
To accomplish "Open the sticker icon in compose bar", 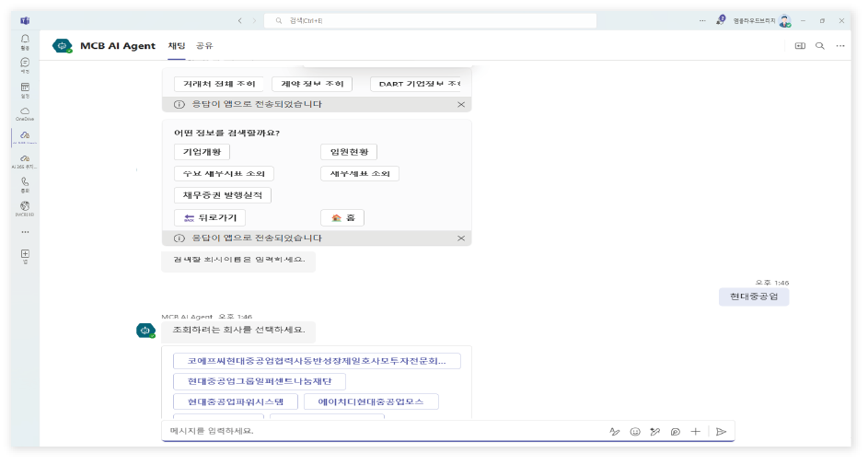I will click(x=655, y=431).
